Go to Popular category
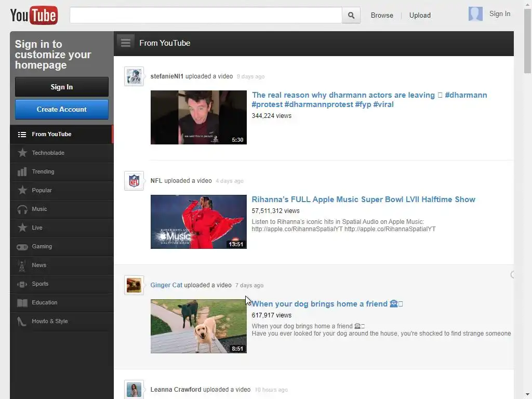This screenshot has width=532, height=399. tap(62, 190)
